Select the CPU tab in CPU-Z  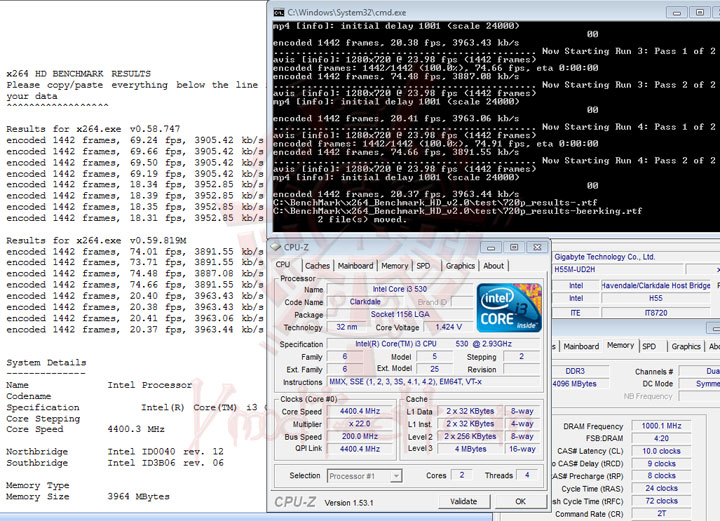[283, 265]
